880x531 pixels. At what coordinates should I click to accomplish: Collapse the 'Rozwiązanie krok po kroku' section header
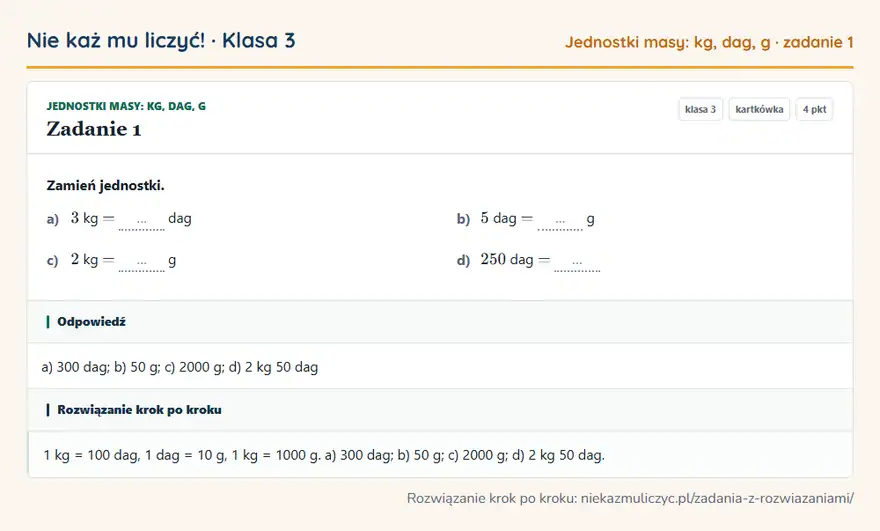(440, 410)
